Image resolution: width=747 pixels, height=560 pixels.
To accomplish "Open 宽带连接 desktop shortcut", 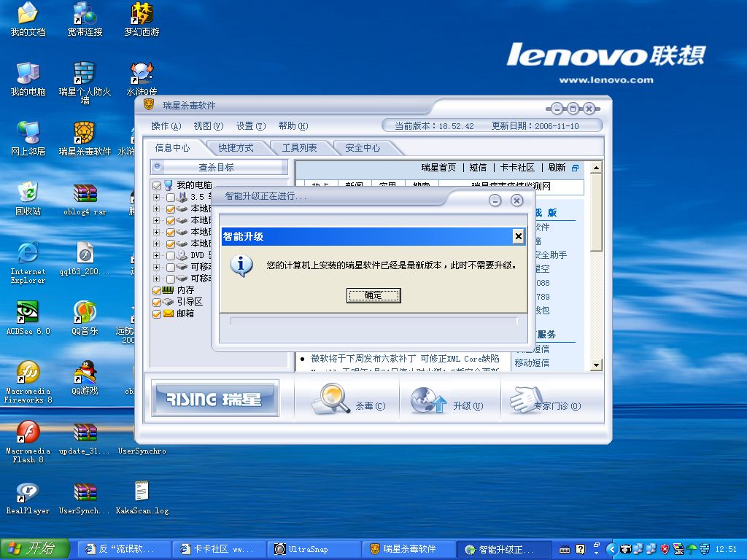I will click(85, 19).
